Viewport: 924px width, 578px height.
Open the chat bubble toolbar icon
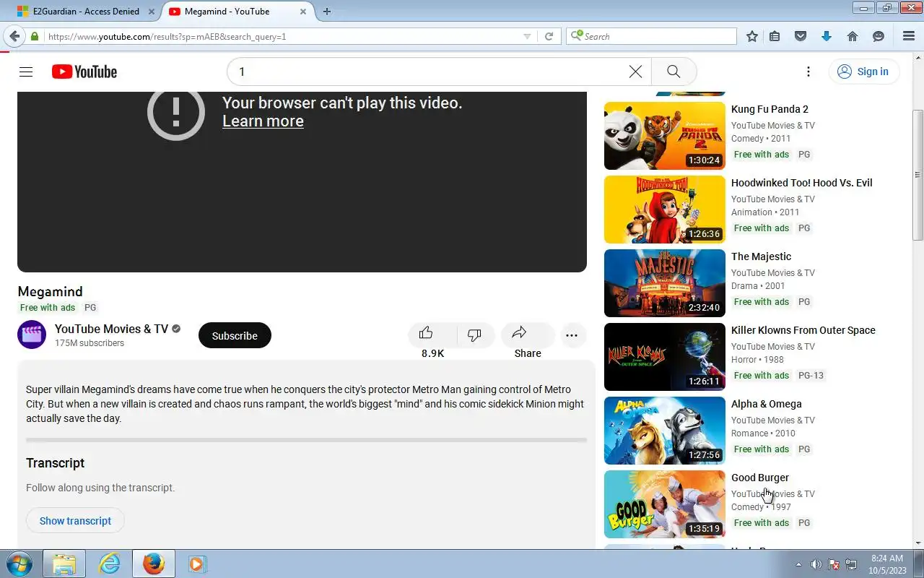click(x=879, y=36)
